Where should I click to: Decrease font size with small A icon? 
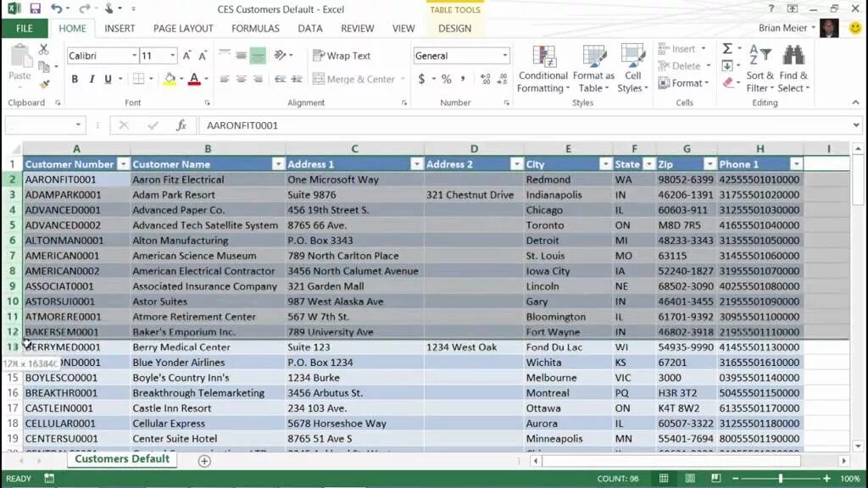tap(203, 55)
